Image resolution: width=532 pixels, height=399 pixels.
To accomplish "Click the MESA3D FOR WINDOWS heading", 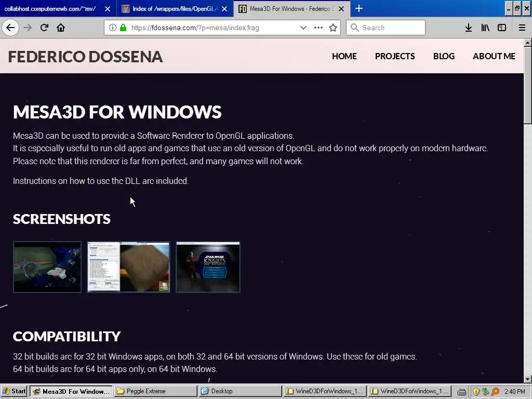I will (117, 112).
